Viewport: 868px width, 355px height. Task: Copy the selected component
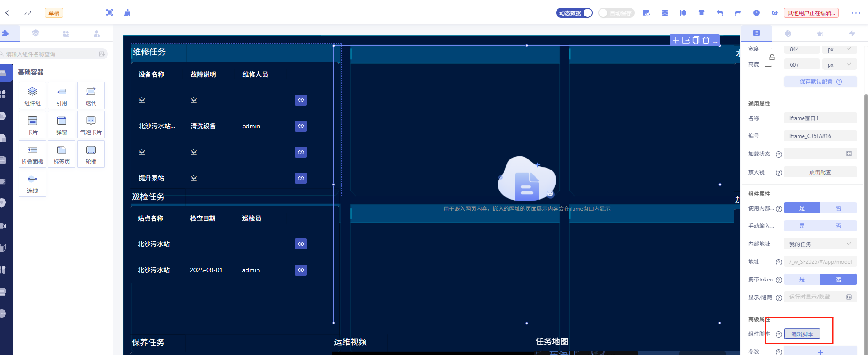696,40
